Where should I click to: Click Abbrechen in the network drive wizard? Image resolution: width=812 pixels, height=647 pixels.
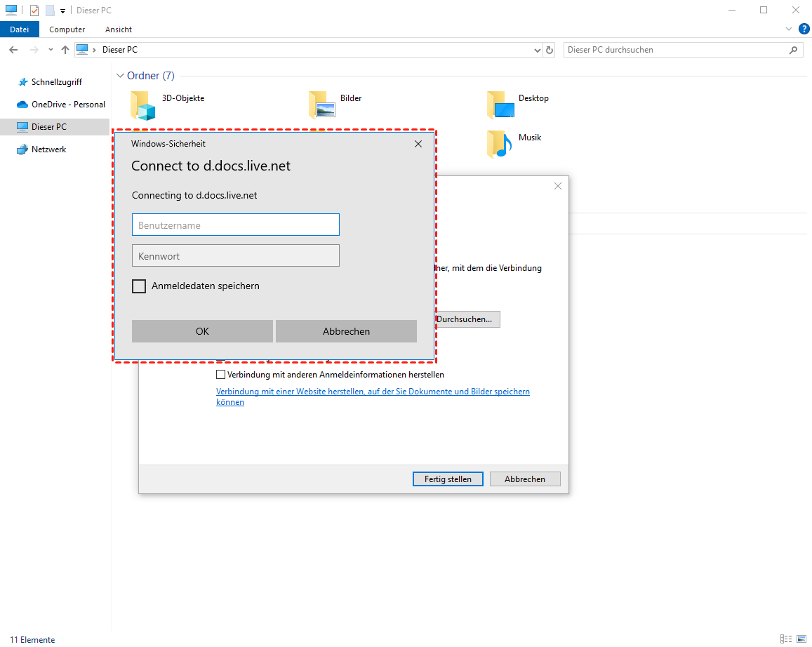[x=525, y=479]
